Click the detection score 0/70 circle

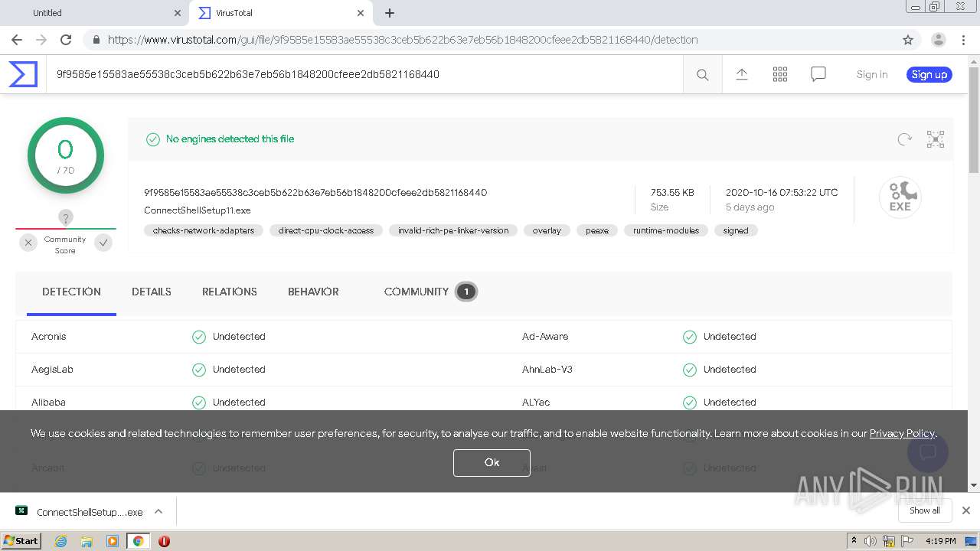pos(66,155)
